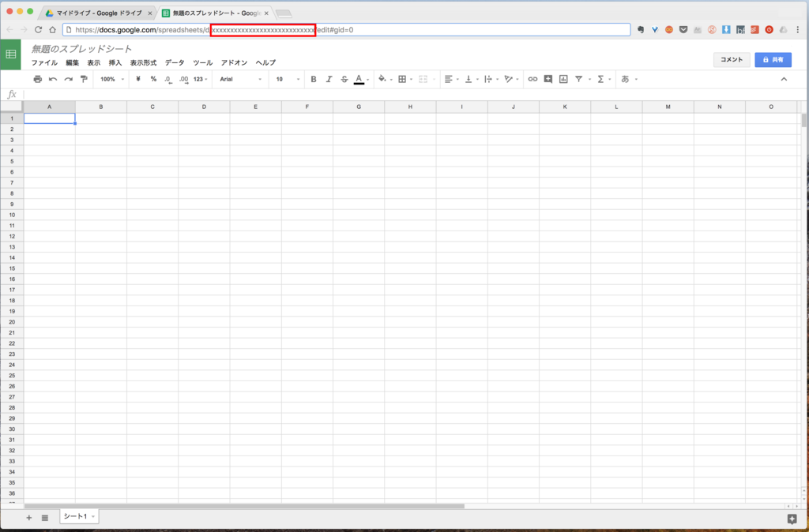Click the コメント button

pyautogui.click(x=732, y=60)
